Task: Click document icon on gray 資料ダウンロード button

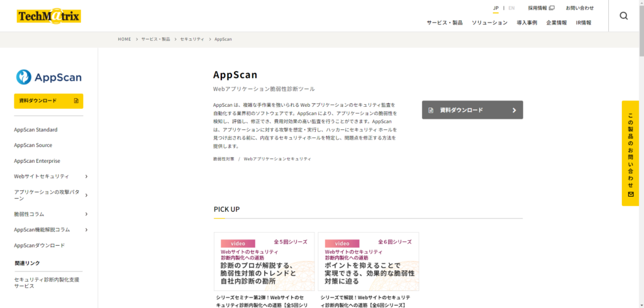Action: click(x=431, y=110)
